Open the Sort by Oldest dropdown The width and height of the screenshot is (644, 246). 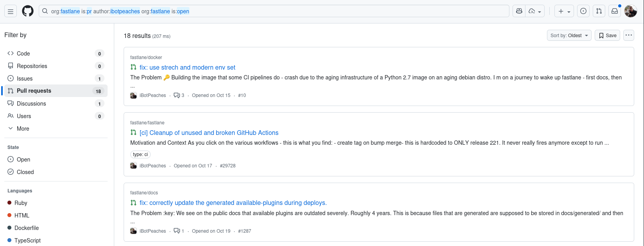point(569,35)
